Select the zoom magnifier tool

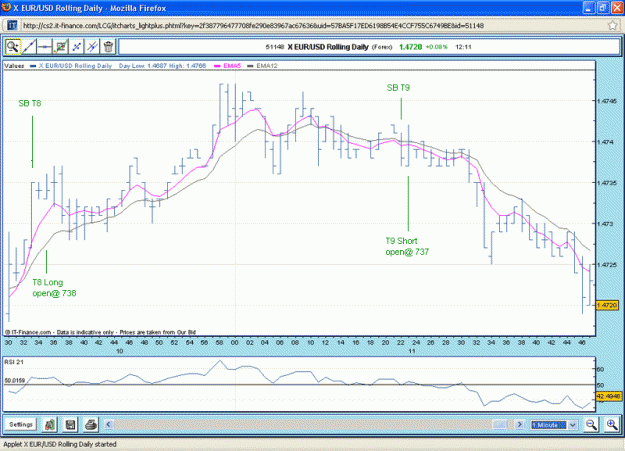tap(13, 47)
